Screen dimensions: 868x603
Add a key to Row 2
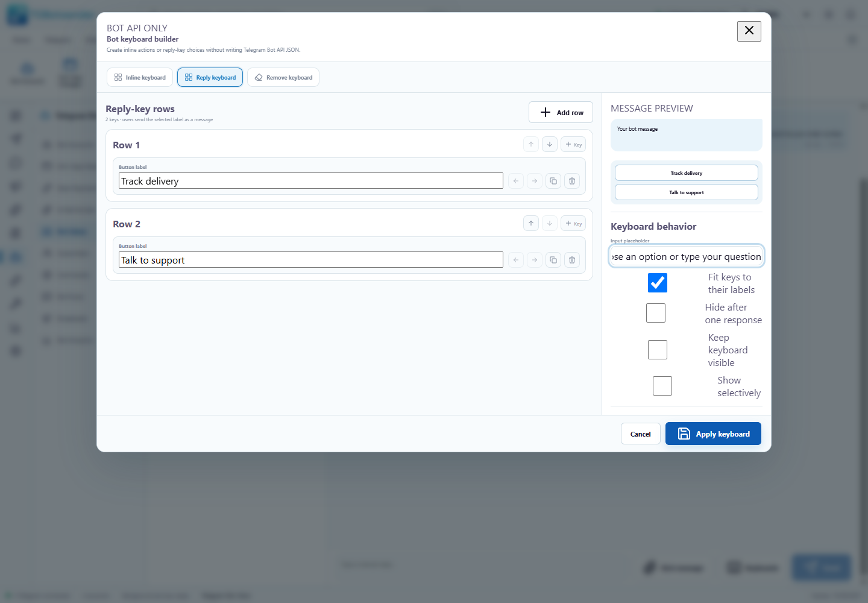tap(573, 223)
